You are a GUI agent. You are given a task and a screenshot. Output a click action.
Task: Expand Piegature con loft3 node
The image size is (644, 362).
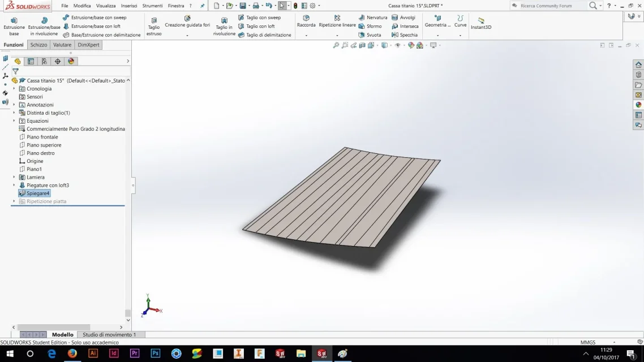(14, 185)
